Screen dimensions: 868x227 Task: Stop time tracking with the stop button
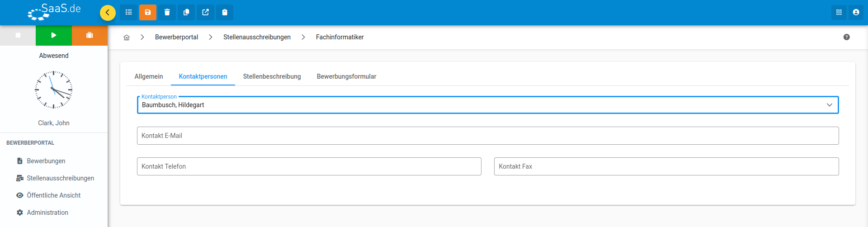tap(18, 35)
